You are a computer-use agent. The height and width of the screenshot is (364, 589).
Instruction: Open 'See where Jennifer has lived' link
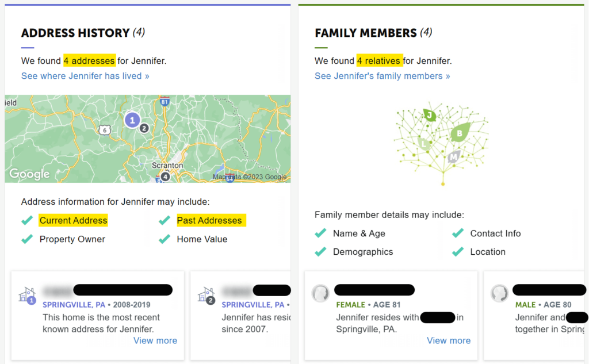[x=85, y=76]
